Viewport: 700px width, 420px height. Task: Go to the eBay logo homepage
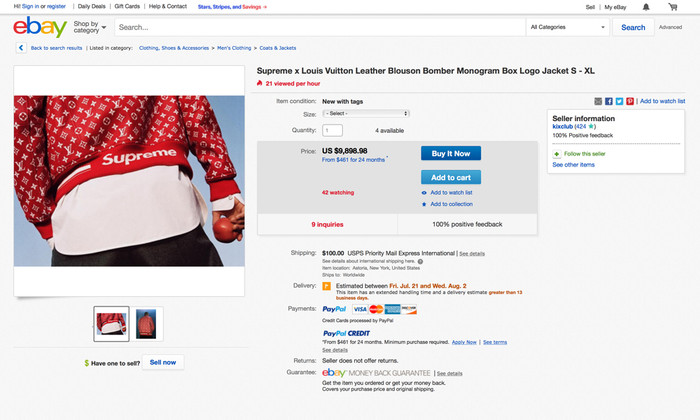pos(40,27)
